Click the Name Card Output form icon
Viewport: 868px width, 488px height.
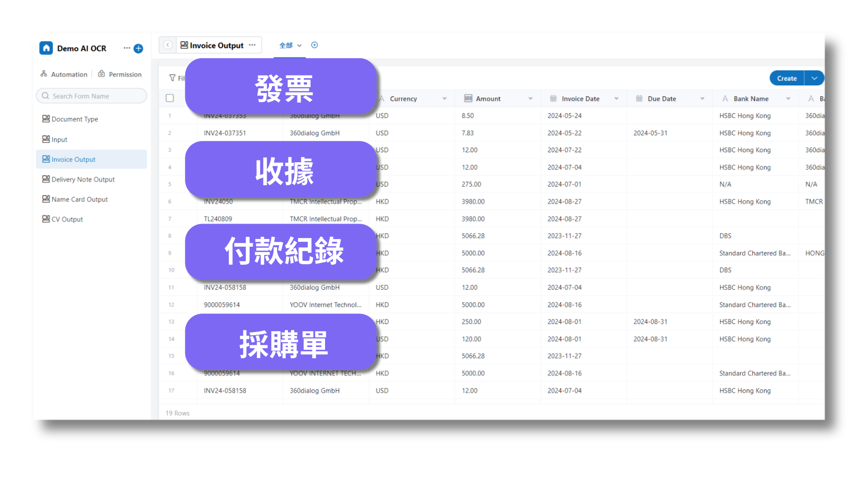pyautogui.click(x=46, y=198)
